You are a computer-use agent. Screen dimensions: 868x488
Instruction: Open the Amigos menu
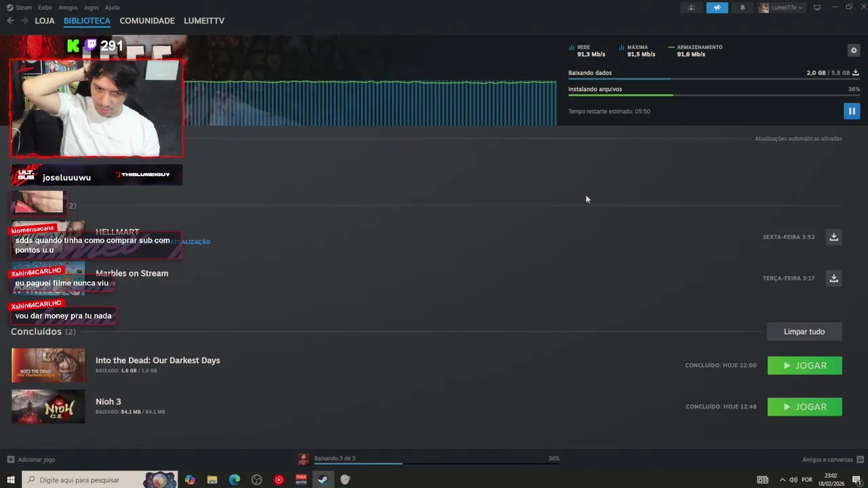[68, 7]
